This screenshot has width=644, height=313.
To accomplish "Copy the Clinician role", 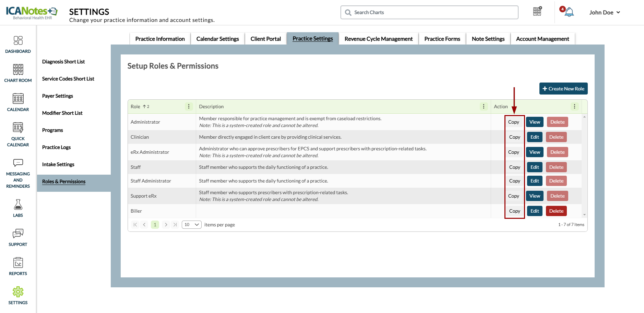I will 514,137.
